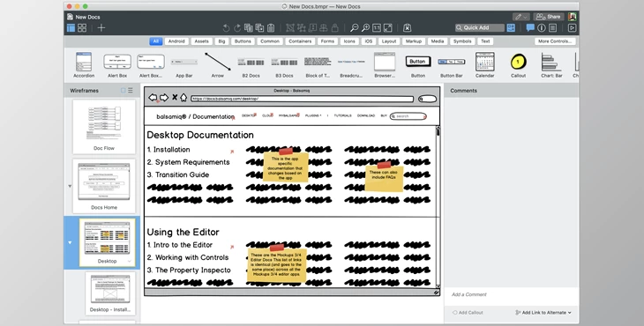The height and width of the screenshot is (326, 644).
Task: Select the Buttons category
Action: (243, 41)
